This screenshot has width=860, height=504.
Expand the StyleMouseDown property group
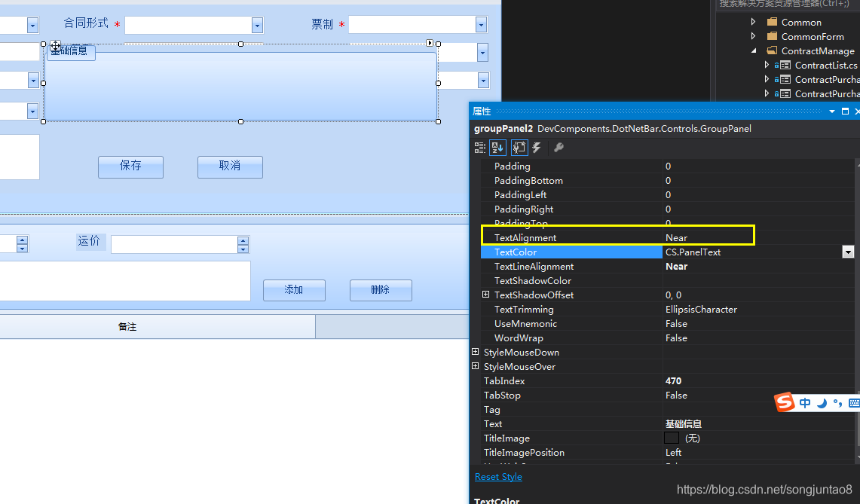[475, 352]
